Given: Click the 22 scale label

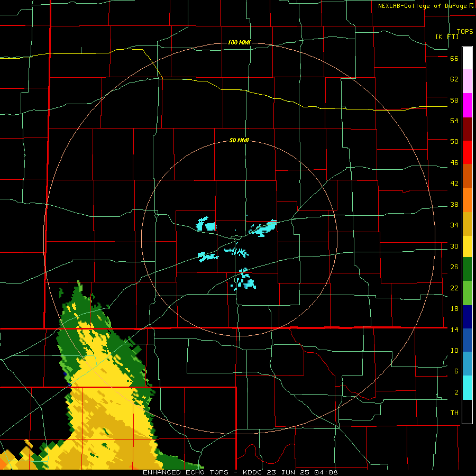Looking at the screenshot, I should (454, 288).
